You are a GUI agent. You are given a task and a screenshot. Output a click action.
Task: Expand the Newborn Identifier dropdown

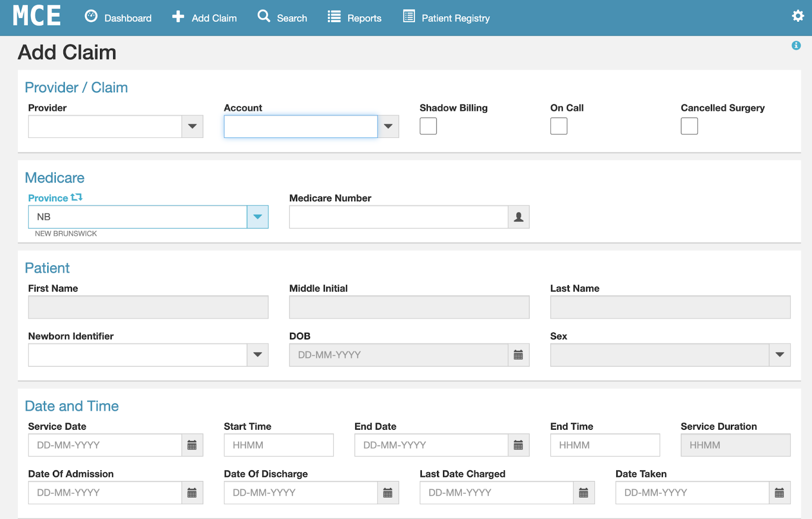pyautogui.click(x=257, y=355)
